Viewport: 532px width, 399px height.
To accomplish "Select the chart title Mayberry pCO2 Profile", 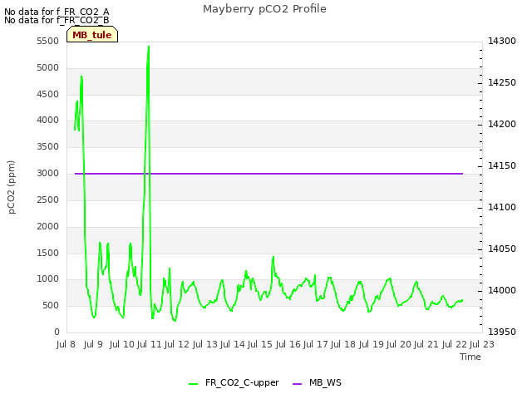I will 264,9.
